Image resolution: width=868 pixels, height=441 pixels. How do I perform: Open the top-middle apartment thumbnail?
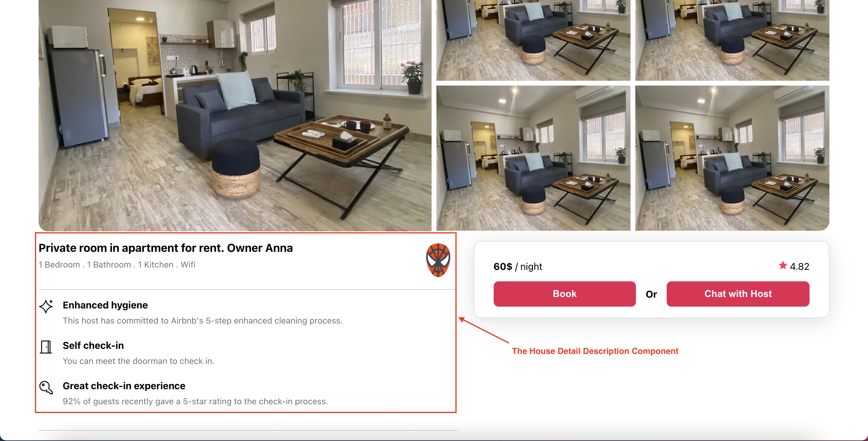(x=533, y=40)
